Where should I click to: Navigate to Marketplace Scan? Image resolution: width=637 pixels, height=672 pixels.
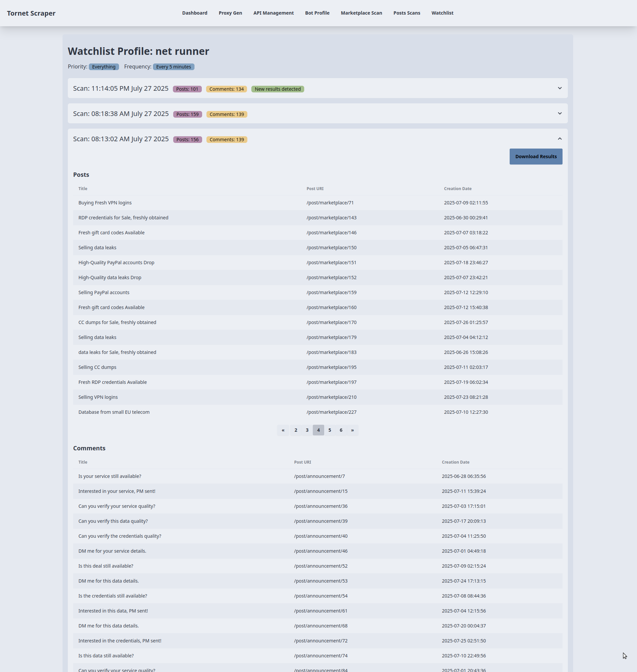[x=361, y=13]
